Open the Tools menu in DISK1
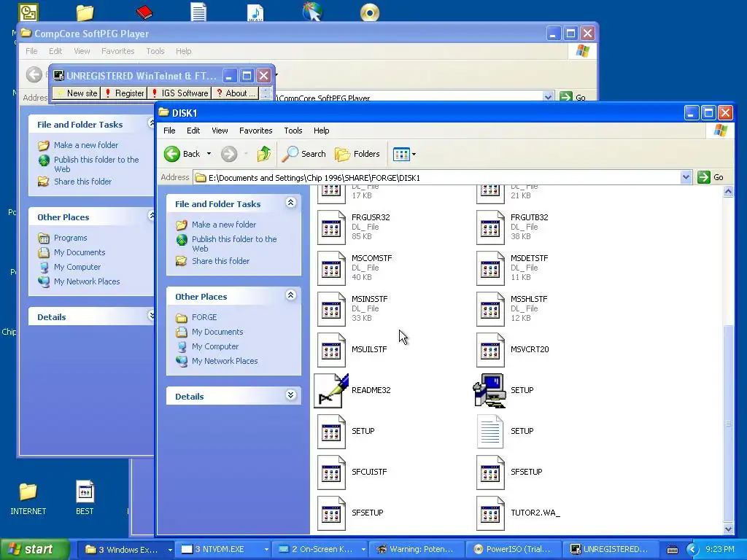This screenshot has height=560, width=747. (293, 131)
